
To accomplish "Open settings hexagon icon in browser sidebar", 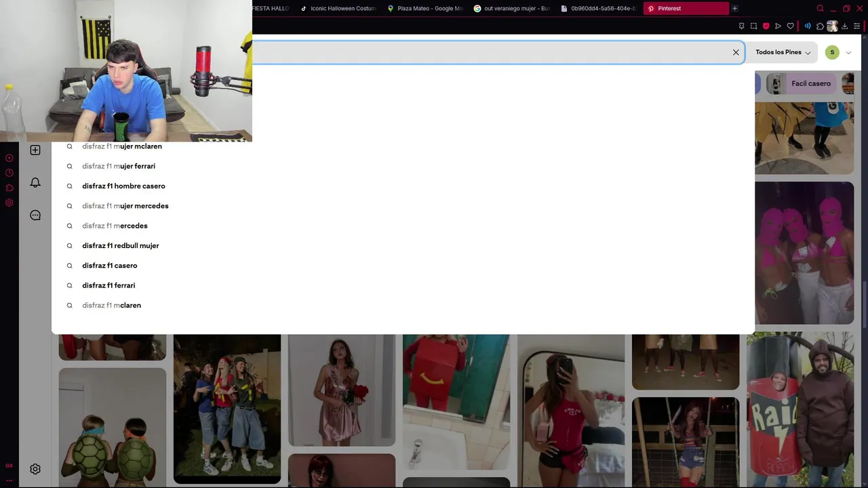I will [x=9, y=203].
